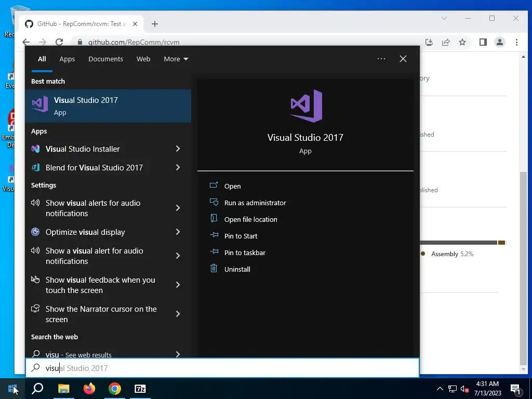Switch to the Apps search tab
Image resolution: width=532 pixels, height=399 pixels.
point(67,59)
